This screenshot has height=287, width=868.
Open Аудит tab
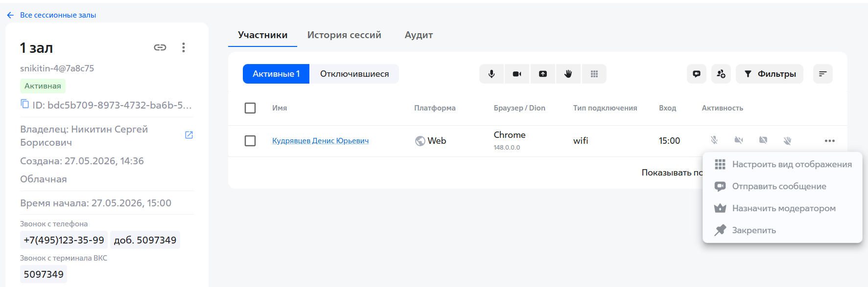[419, 35]
